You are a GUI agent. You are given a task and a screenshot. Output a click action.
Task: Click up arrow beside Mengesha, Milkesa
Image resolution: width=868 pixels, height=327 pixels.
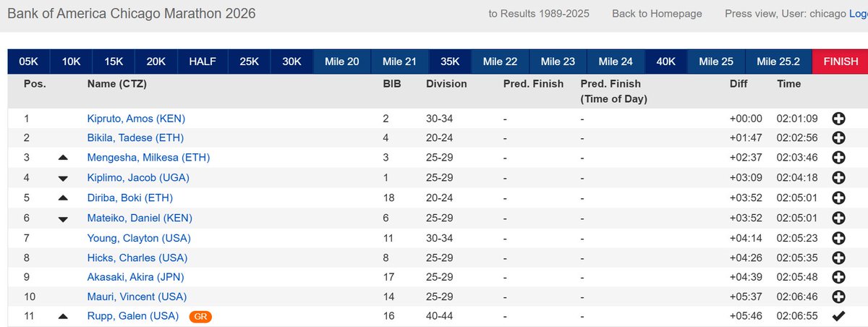(x=63, y=157)
